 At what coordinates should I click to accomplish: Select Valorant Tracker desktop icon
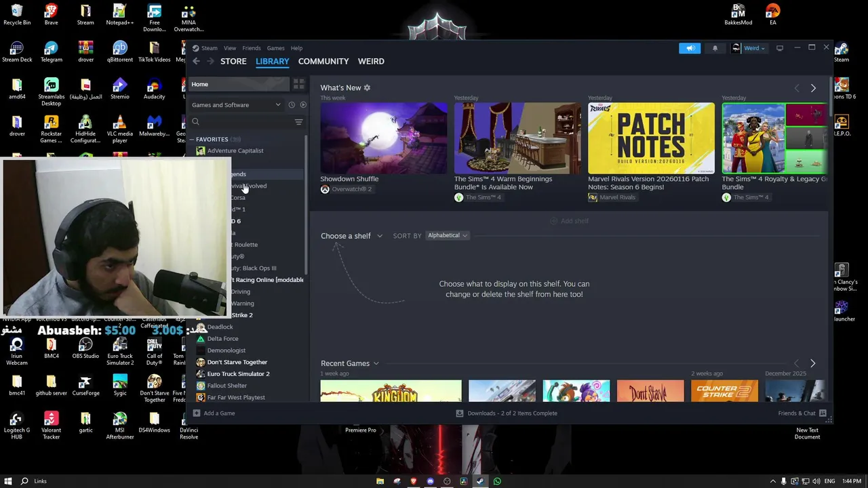click(51, 425)
